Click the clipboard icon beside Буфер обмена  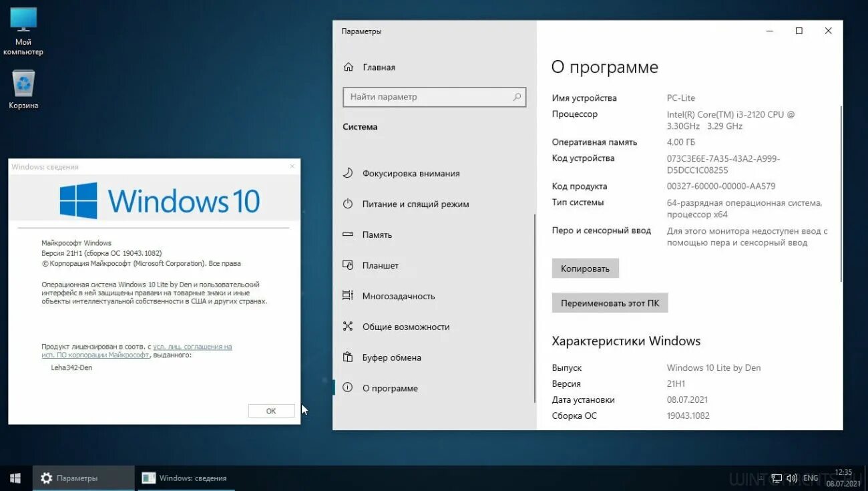click(348, 357)
